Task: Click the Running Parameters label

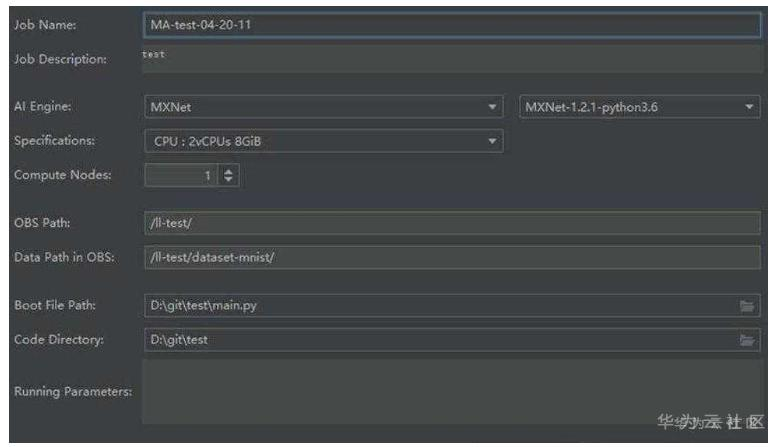Action: [x=73, y=391]
